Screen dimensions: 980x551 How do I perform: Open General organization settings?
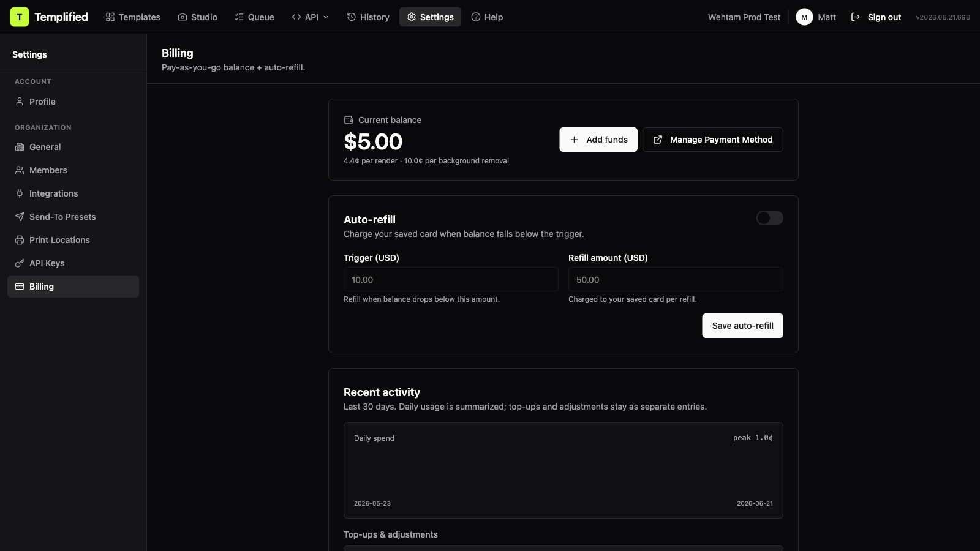point(73,147)
